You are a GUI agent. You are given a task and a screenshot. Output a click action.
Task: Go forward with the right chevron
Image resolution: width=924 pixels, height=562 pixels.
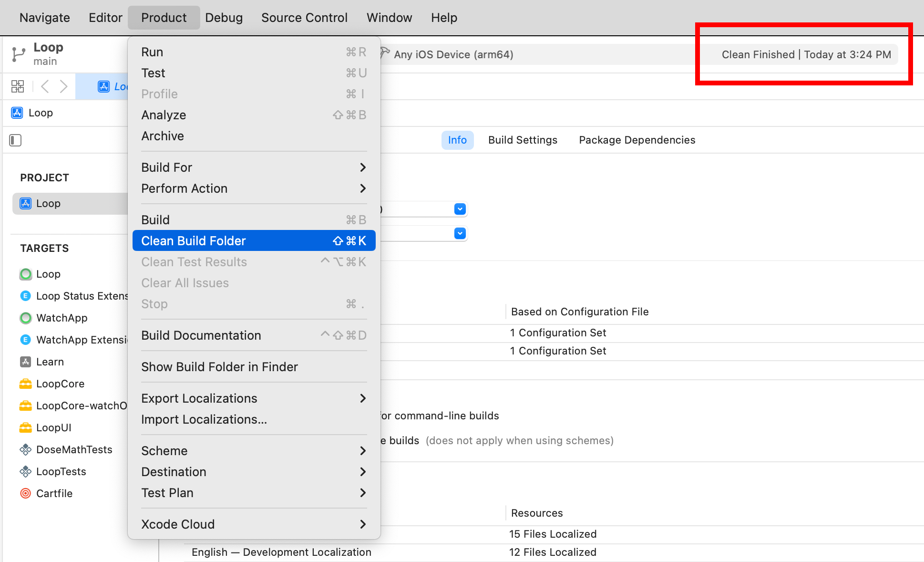coord(63,86)
